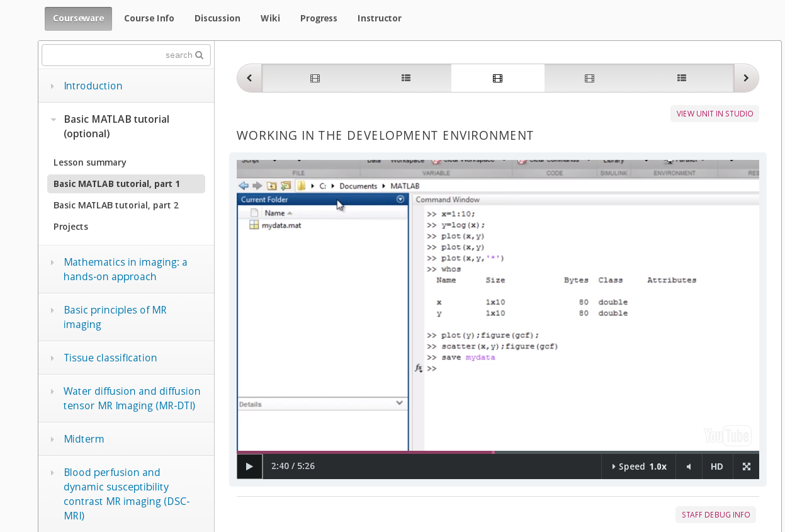Go to previous unit in sequence
This screenshot has width=785, height=532.
[x=249, y=78]
